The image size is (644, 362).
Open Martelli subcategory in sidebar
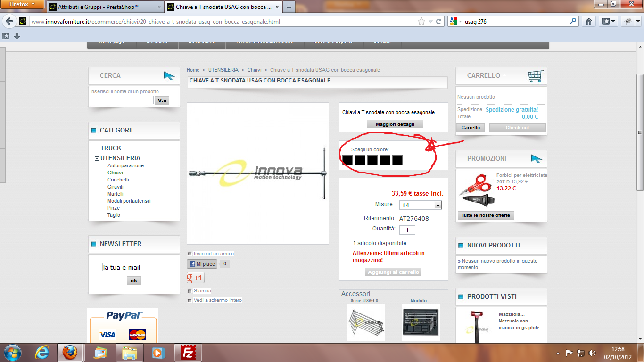tap(115, 194)
